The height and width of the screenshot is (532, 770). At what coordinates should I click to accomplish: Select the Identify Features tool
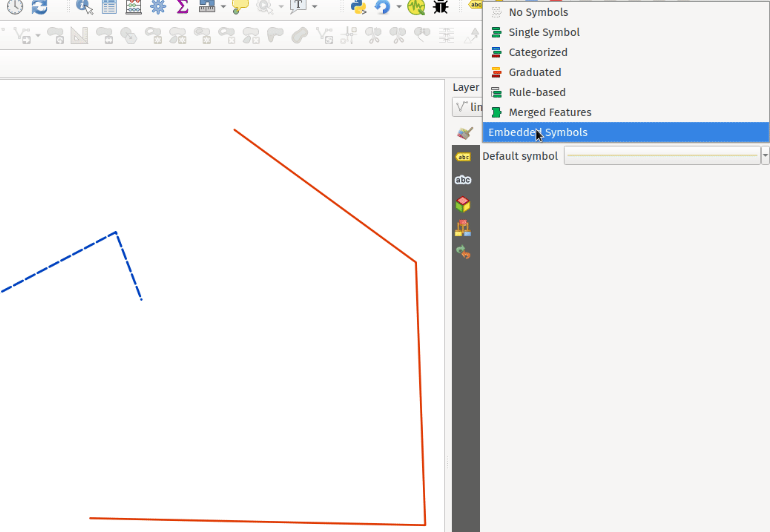tap(84, 7)
